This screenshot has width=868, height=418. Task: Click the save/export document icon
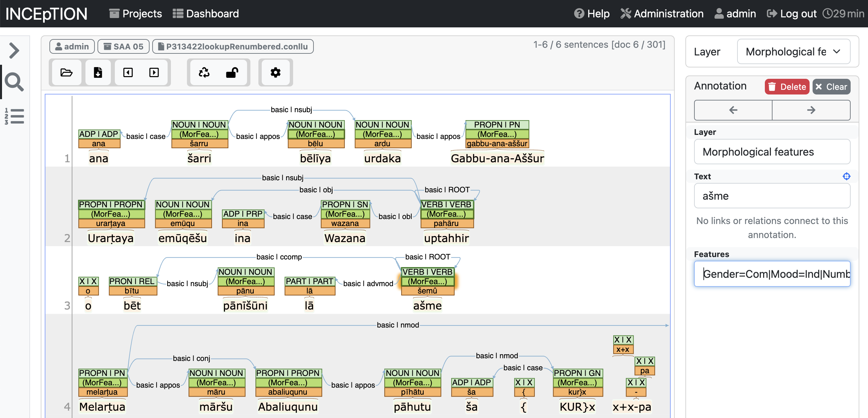click(x=97, y=72)
